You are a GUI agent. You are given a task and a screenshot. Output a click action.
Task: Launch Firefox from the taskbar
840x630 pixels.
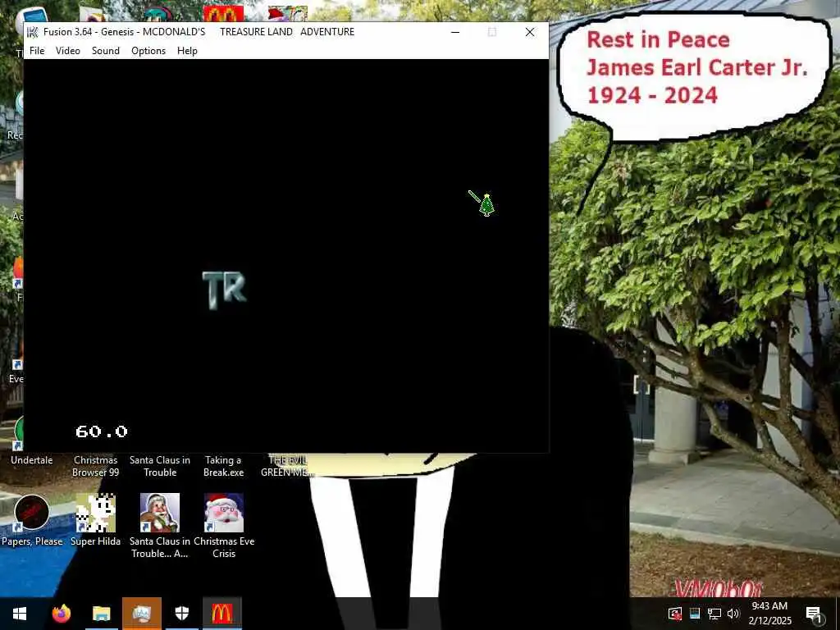coord(61,614)
